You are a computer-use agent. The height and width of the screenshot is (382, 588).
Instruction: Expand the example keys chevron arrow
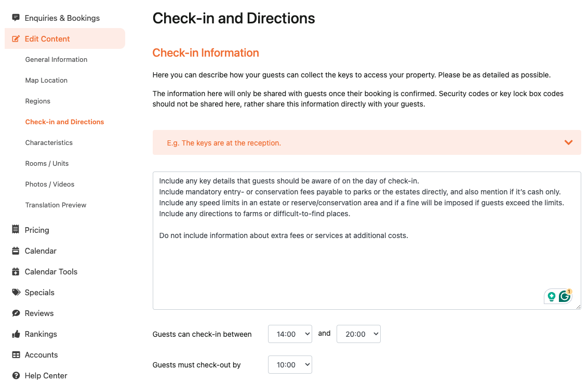pos(568,142)
